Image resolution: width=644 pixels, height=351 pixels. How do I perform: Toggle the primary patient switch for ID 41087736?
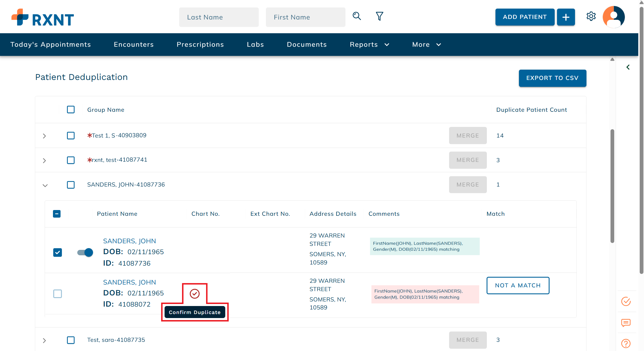(x=85, y=252)
